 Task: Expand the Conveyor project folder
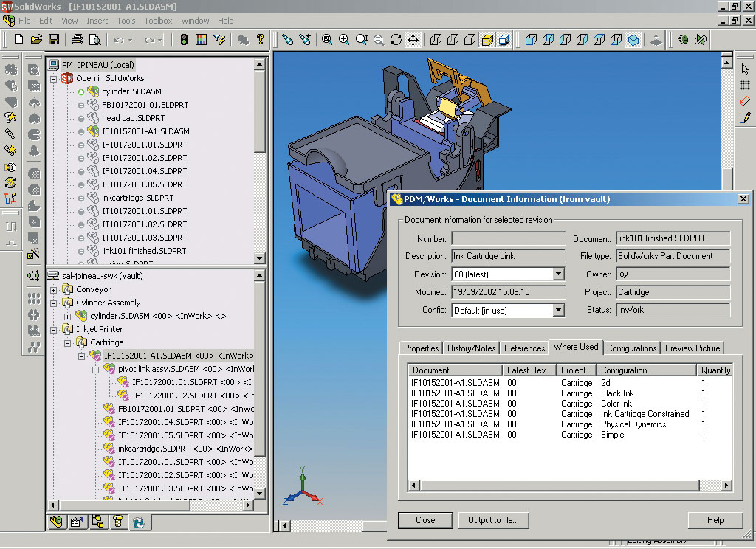pos(53,290)
